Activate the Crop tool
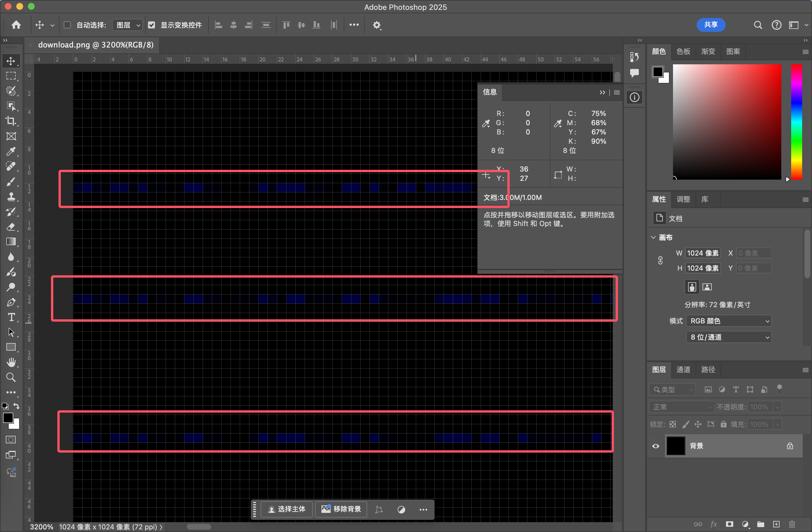 pyautogui.click(x=11, y=121)
